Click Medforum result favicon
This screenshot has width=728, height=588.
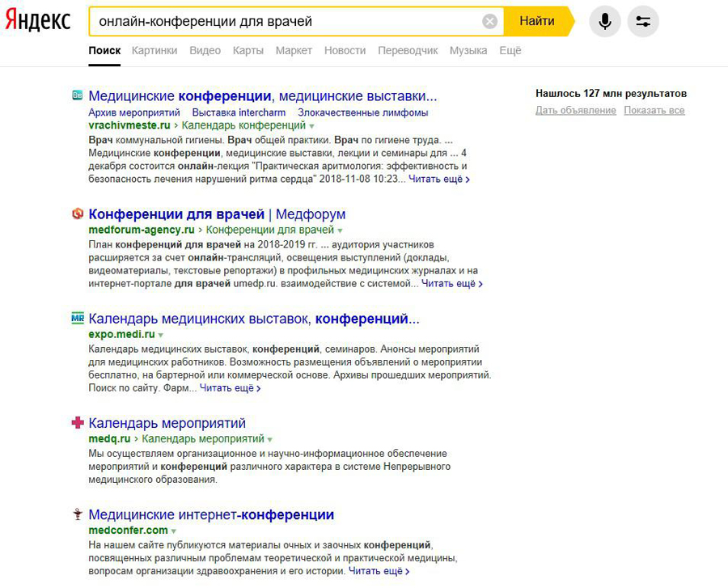[x=78, y=214]
